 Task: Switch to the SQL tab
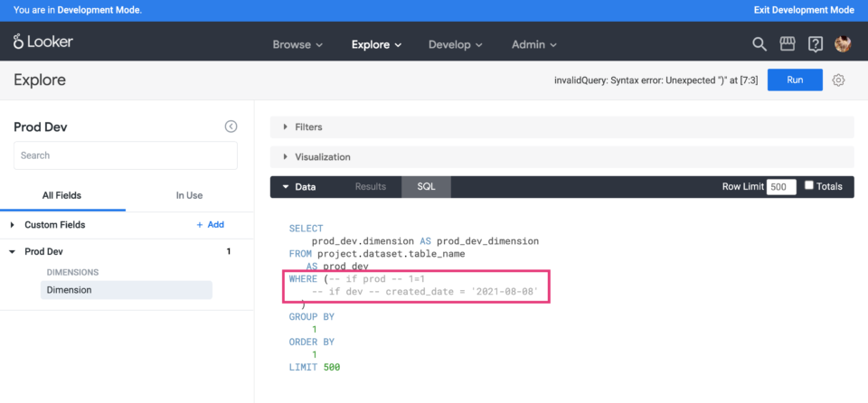pos(426,186)
